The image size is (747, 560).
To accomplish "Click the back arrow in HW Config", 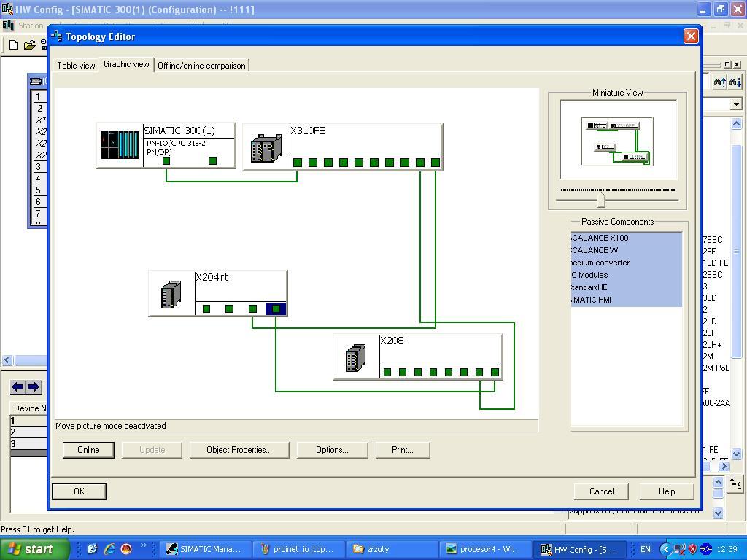I will point(18,386).
